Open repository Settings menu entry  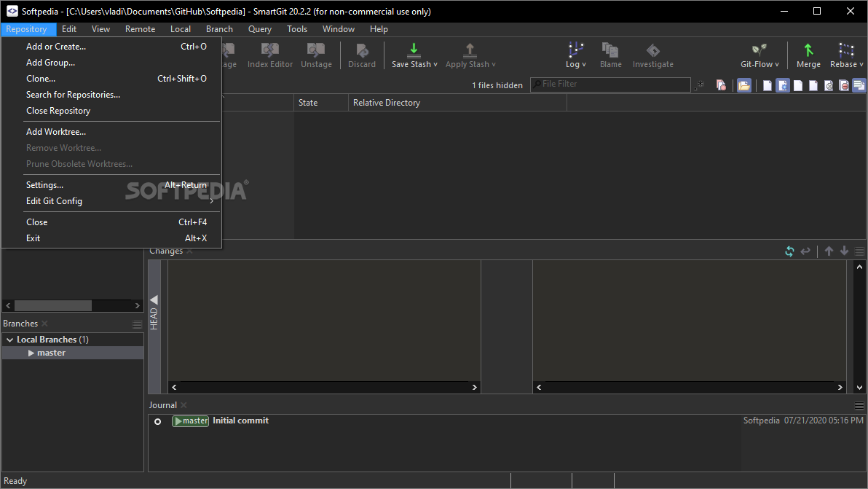point(111,185)
